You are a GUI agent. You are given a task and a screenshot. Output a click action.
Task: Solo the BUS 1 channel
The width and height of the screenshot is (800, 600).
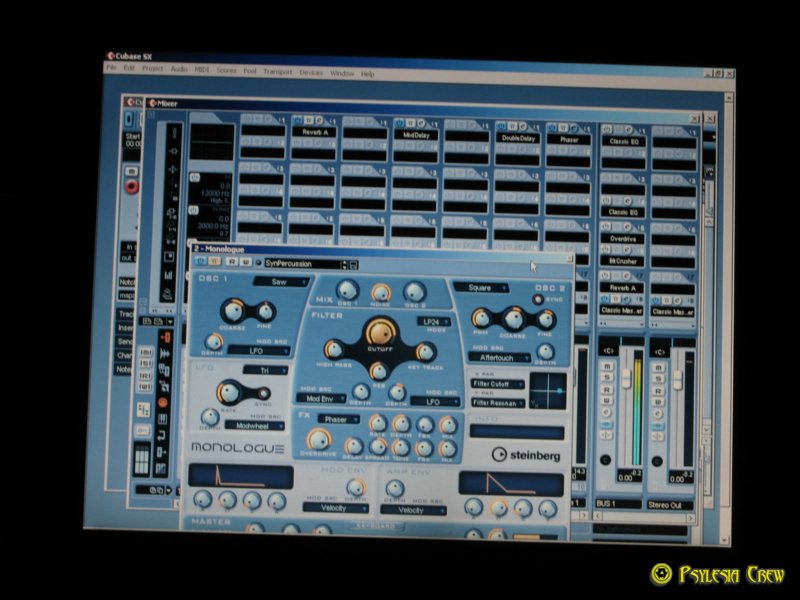[x=607, y=377]
